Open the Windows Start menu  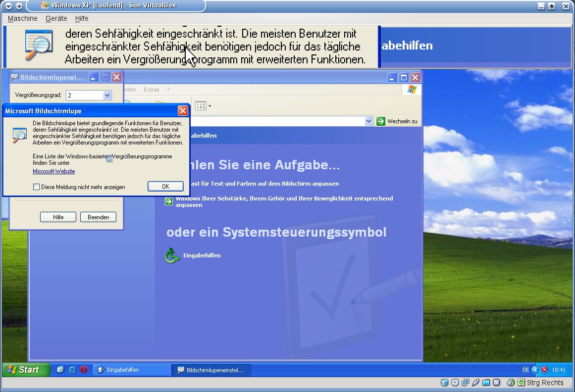click(x=26, y=370)
